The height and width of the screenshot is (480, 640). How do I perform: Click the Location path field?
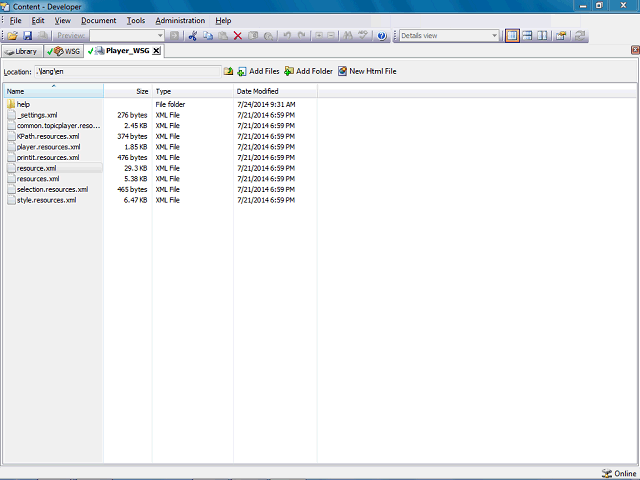click(x=128, y=71)
